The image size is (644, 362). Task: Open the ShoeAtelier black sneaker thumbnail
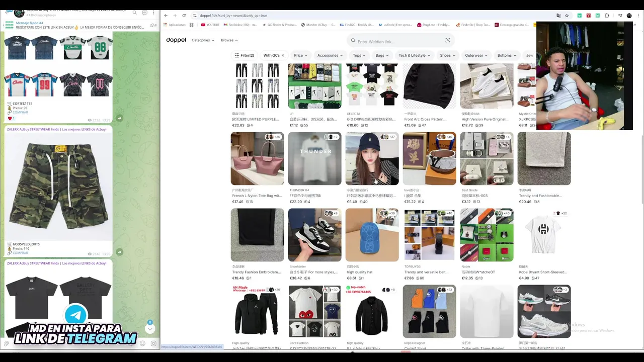tap(314, 235)
